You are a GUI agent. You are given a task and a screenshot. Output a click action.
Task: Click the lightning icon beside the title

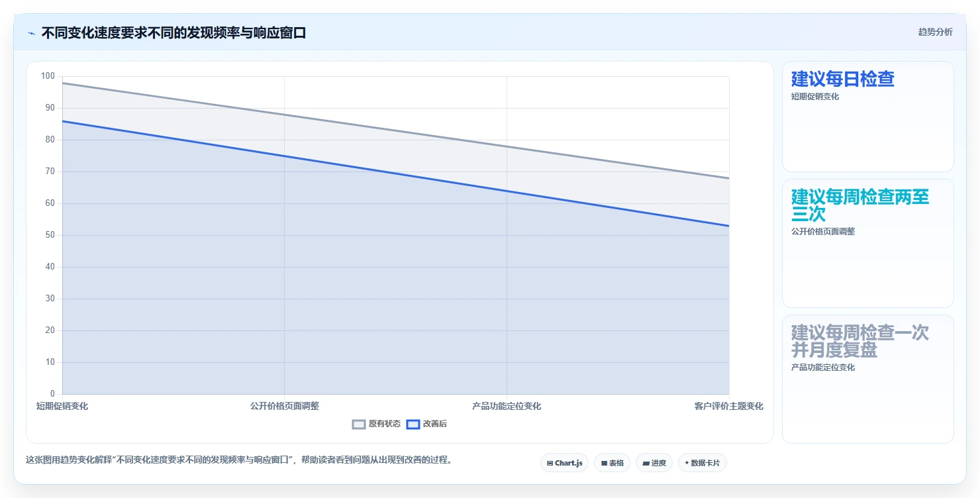click(32, 33)
